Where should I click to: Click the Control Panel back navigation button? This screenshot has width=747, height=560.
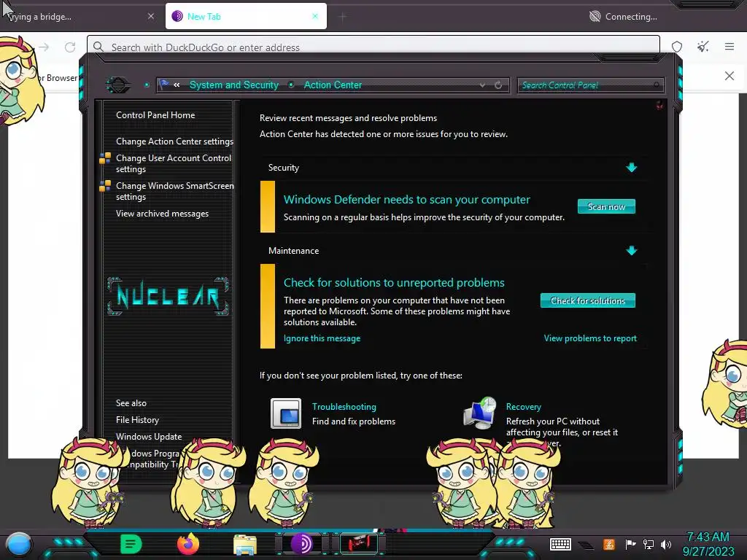tap(118, 85)
